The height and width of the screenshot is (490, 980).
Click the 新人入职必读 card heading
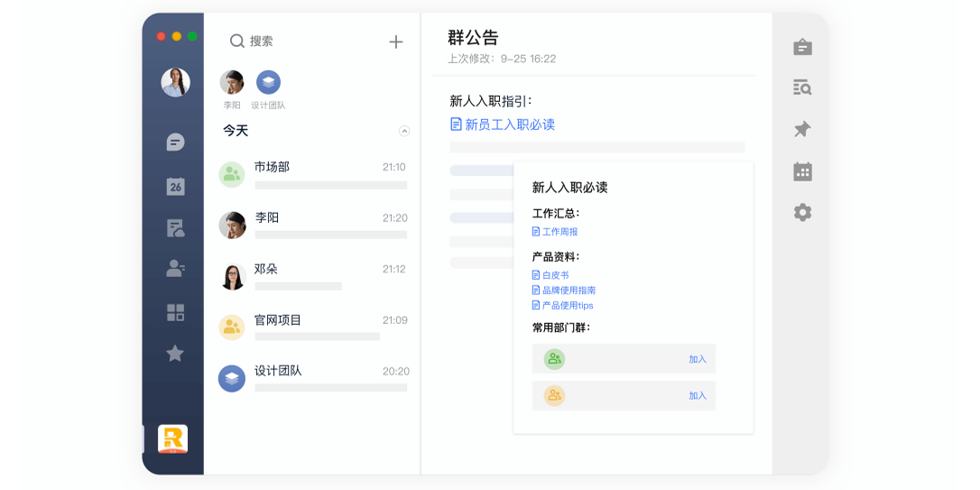coord(570,188)
